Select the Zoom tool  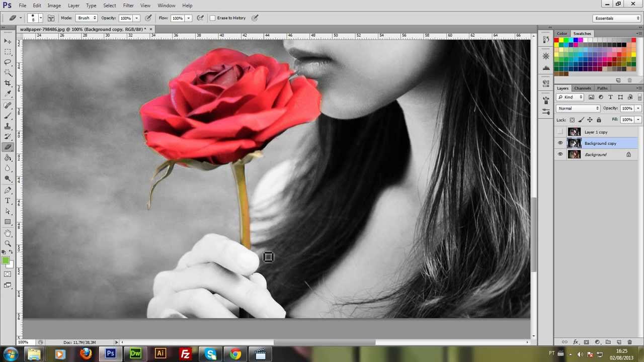[x=8, y=243]
